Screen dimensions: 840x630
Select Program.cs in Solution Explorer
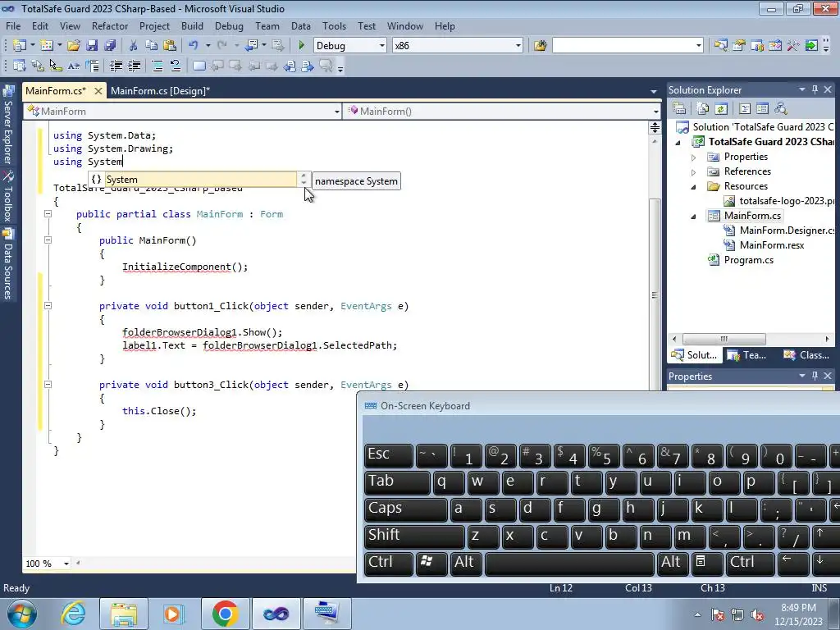point(748,260)
